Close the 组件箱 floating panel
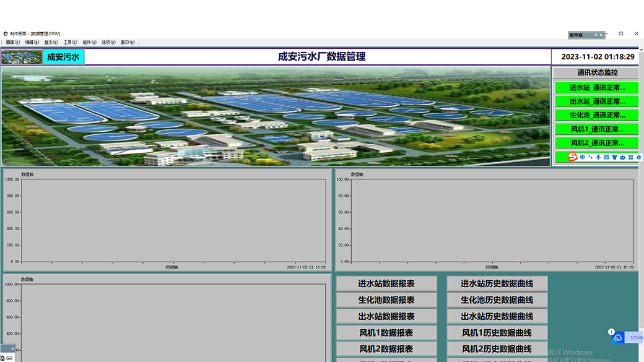Viewport: 644px width, 362px height. (x=601, y=35)
